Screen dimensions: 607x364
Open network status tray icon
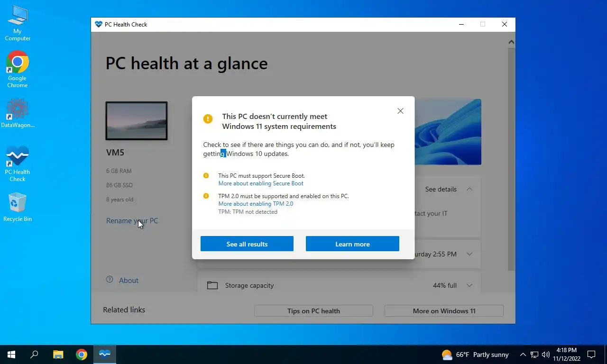tap(534, 355)
